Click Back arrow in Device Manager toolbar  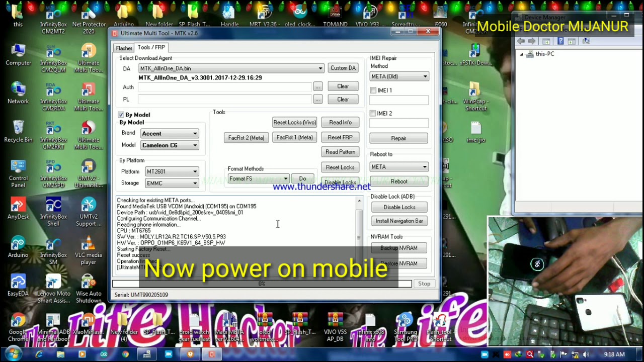pos(521,41)
